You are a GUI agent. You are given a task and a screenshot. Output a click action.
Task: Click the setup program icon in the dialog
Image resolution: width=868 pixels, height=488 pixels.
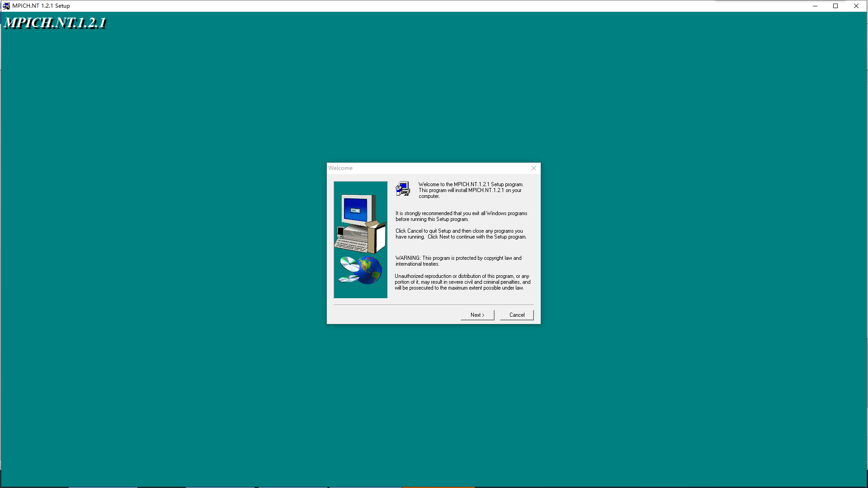[x=402, y=188]
